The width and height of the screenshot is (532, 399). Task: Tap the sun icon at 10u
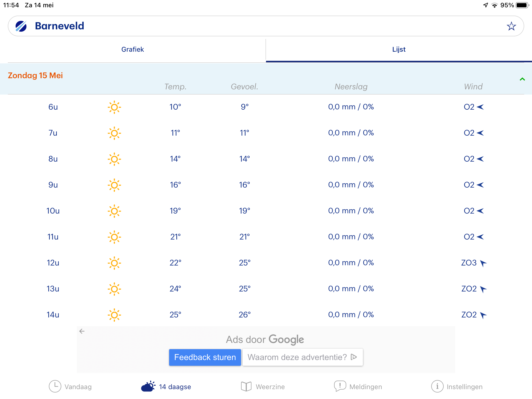tap(114, 211)
